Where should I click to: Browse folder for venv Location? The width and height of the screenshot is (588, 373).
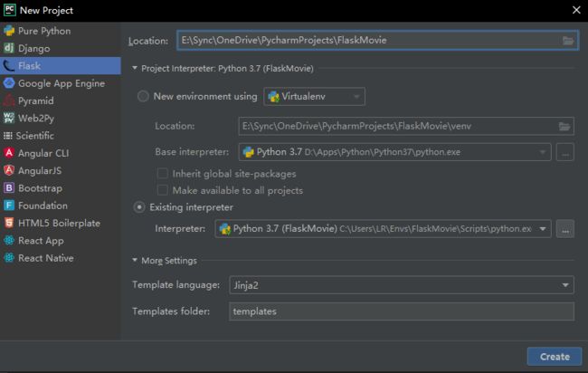point(564,127)
